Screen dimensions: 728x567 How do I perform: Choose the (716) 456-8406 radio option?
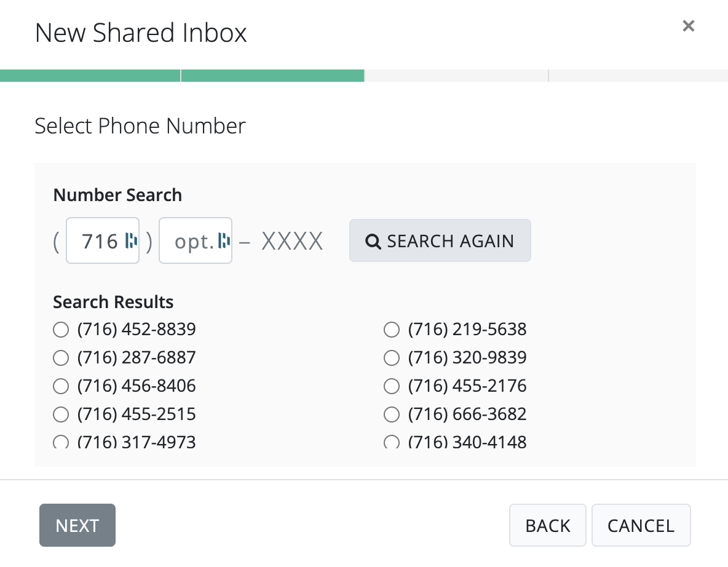(61, 386)
